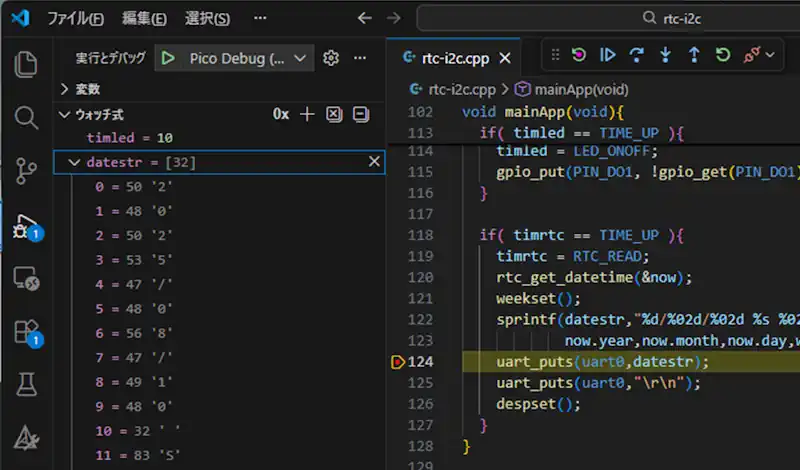This screenshot has height=470, width=800.
Task: Toggle hex display 0x in watch panel
Action: (x=281, y=115)
